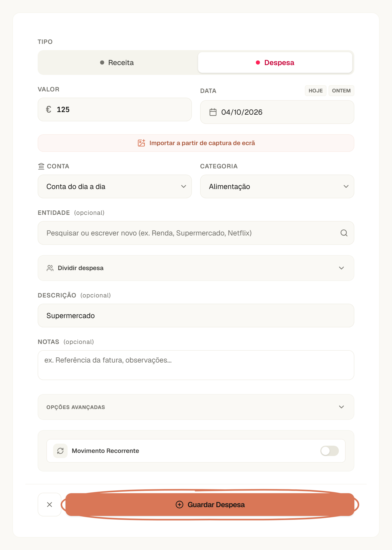
Task: Click the bank icon next to Conta
Action: tap(41, 166)
